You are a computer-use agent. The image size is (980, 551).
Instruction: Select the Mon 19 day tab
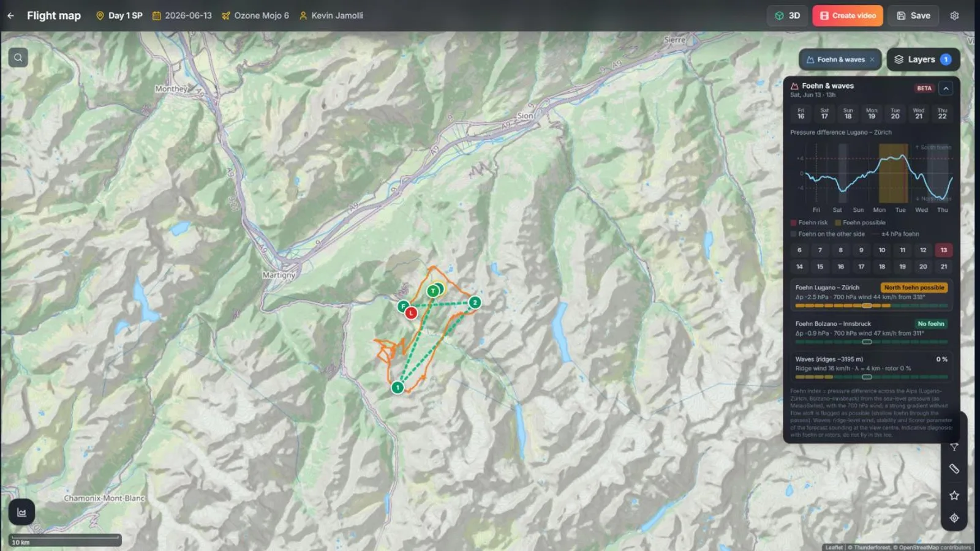point(872,114)
